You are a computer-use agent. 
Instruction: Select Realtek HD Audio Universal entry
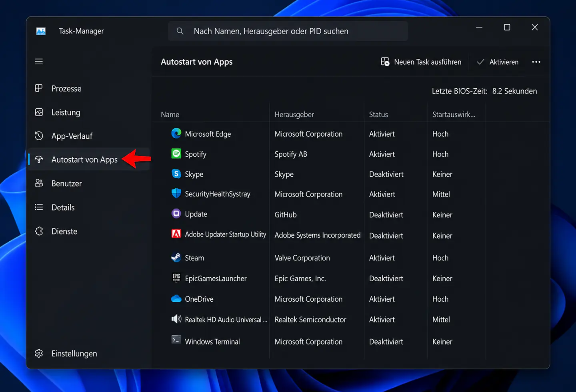coord(226,320)
